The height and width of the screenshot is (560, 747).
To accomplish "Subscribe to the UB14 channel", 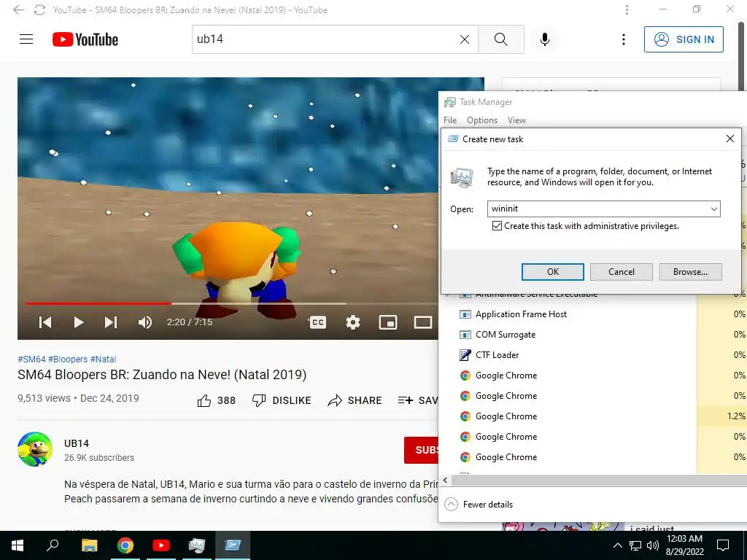I will click(421, 450).
